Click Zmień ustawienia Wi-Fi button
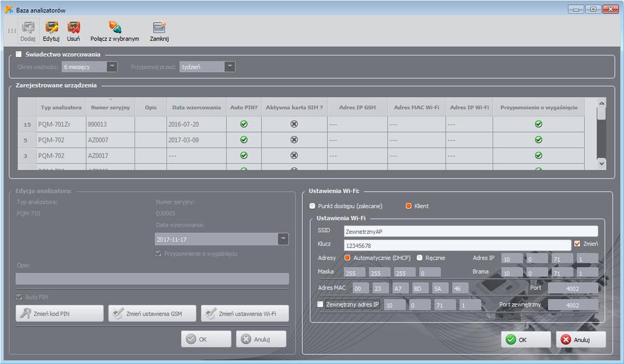 pos(245,313)
